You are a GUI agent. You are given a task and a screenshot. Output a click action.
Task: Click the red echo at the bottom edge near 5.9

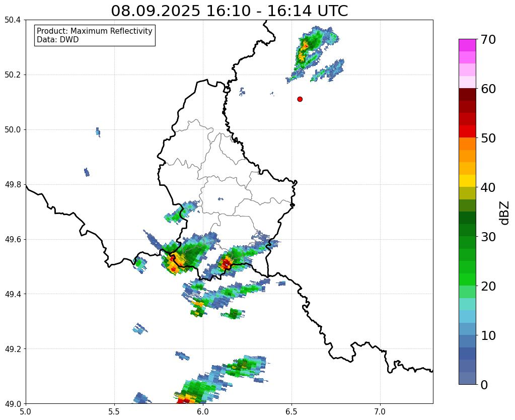point(185,400)
